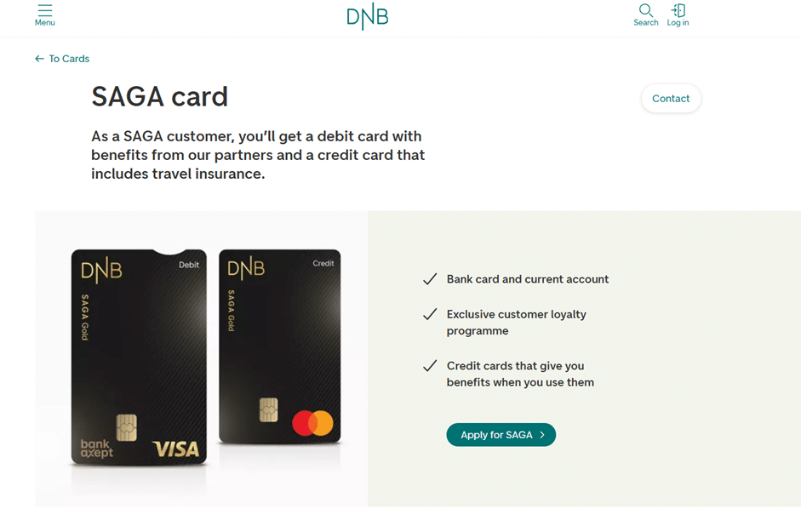
Task: Click the checkmark beside Exclusive customer loyalty programme
Action: coord(430,314)
